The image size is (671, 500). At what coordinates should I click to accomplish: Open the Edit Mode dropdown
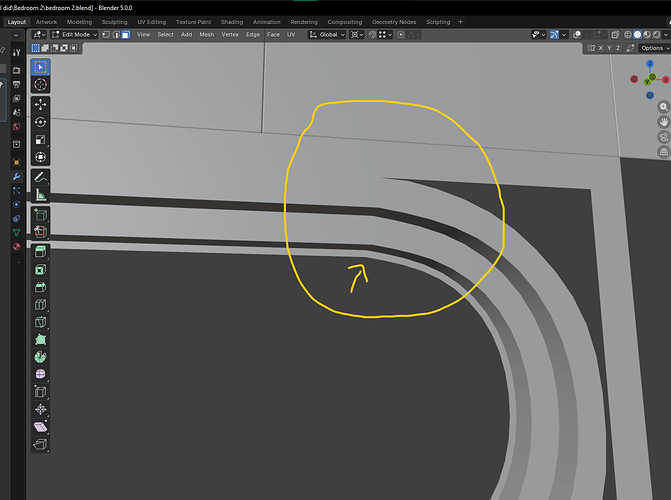74,35
